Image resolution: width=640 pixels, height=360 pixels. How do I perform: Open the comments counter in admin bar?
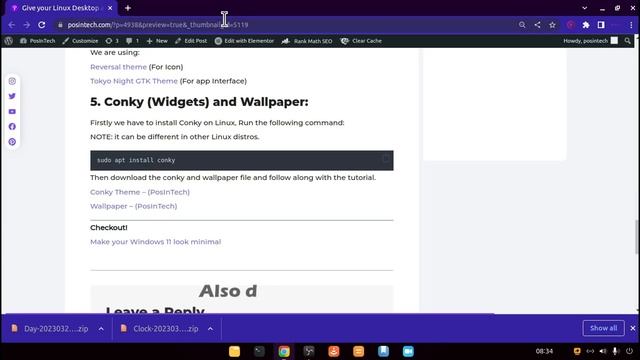132,41
